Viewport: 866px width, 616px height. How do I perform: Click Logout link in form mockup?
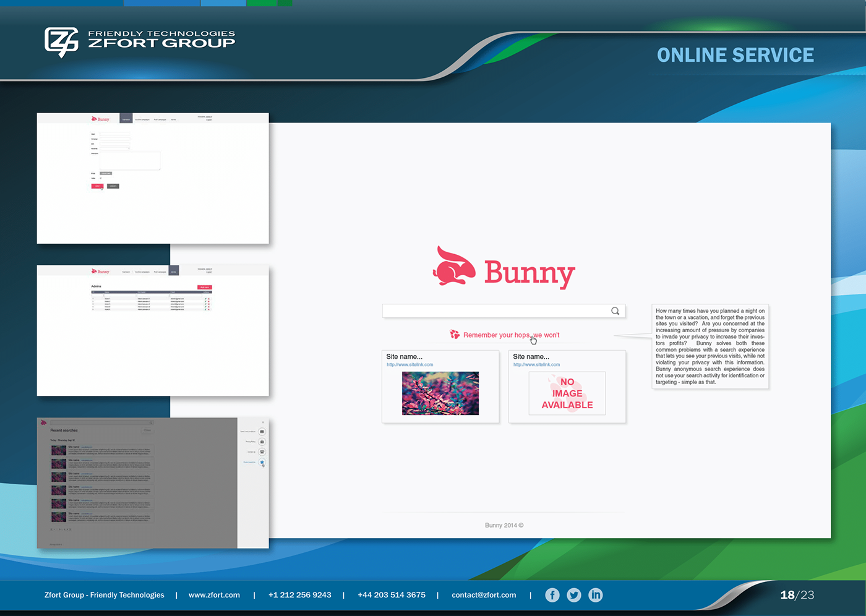point(208,119)
